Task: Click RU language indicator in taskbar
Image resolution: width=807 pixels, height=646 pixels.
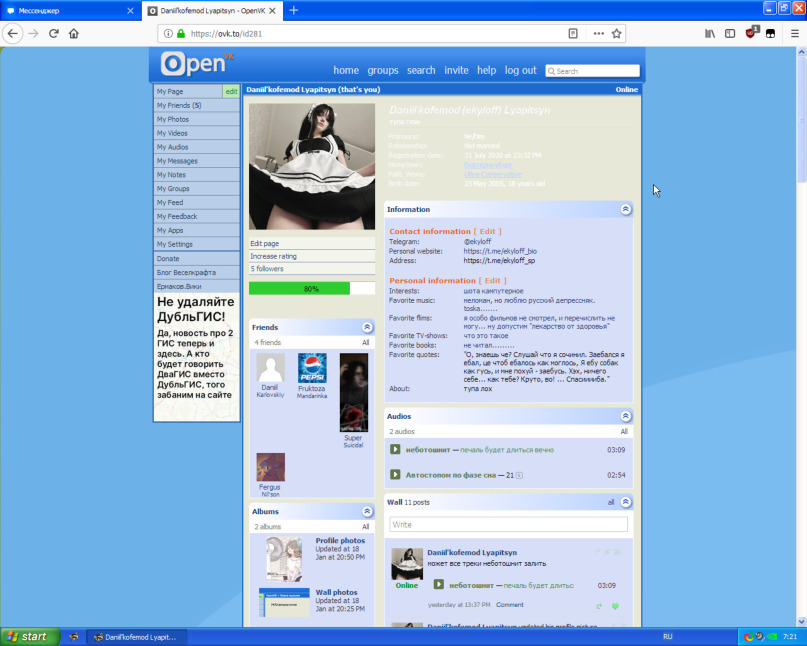Action: click(668, 637)
